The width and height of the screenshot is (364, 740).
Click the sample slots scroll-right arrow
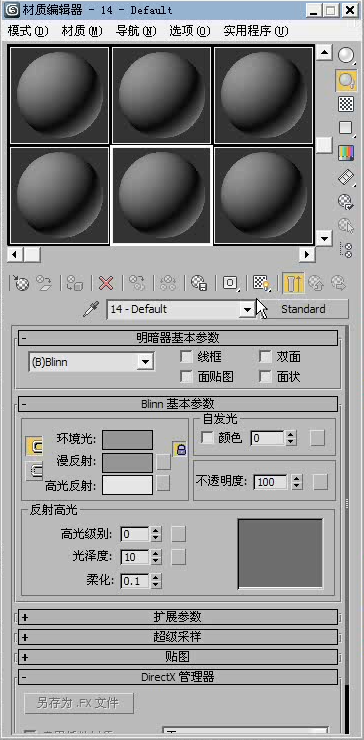click(307, 255)
